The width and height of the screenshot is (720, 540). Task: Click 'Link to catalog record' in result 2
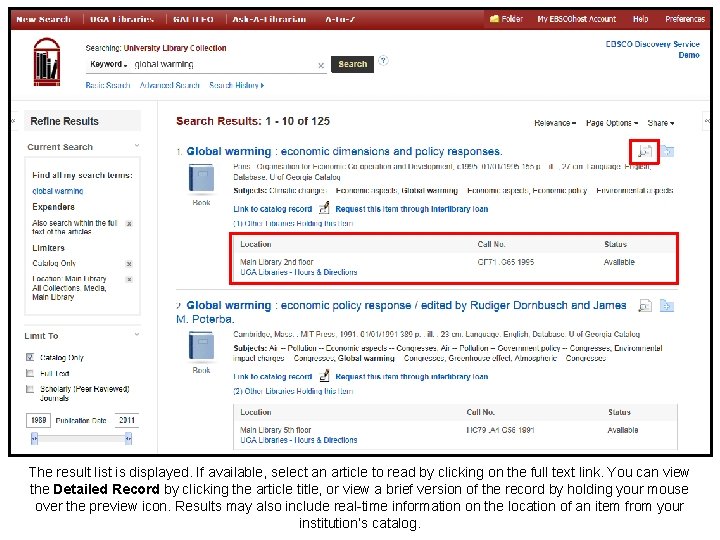click(x=272, y=377)
